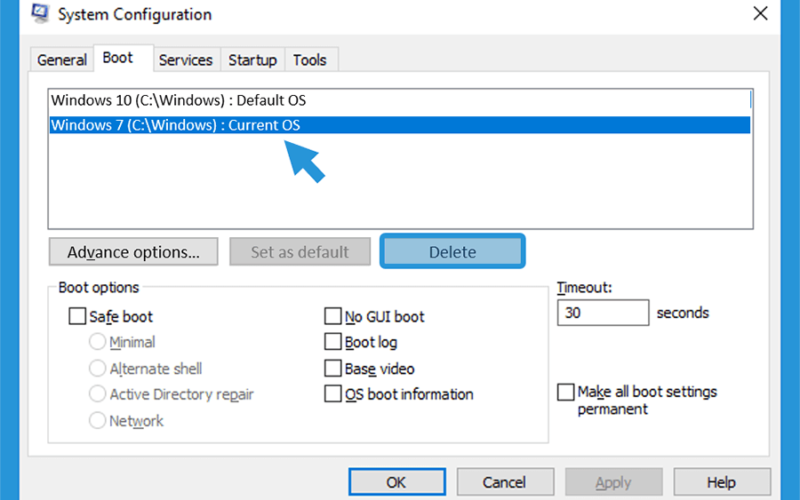Choose the Alternate shell option
The height and width of the screenshot is (500, 800).
pos(97,368)
